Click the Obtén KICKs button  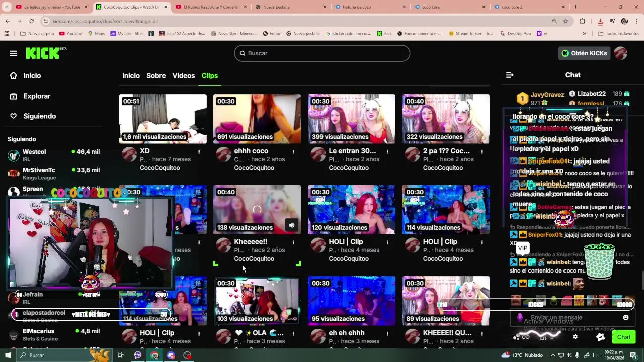584,53
